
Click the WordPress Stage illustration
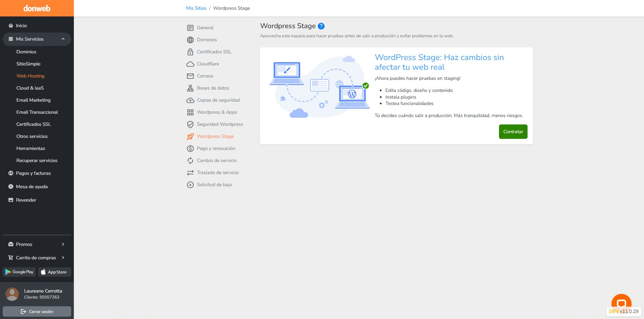319,87
